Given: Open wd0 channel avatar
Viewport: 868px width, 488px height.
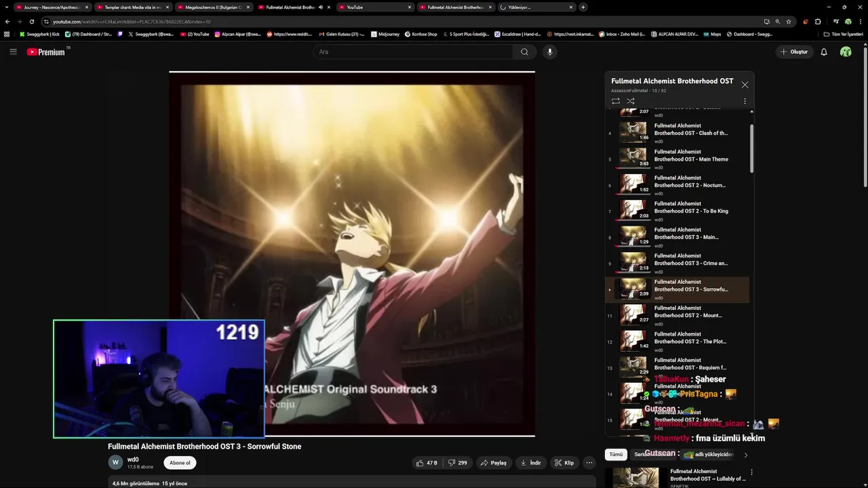Looking at the screenshot, I should click(115, 462).
